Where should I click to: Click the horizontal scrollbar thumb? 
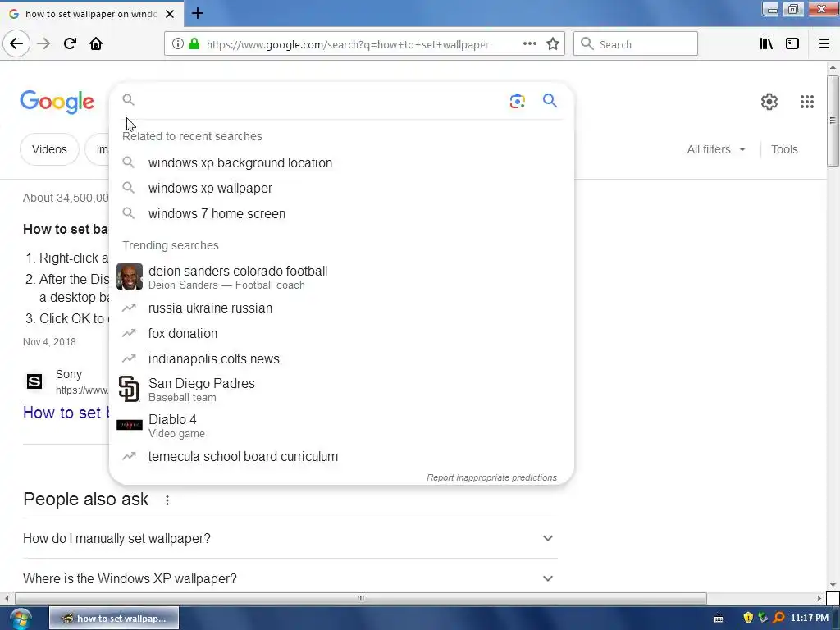[361, 598]
